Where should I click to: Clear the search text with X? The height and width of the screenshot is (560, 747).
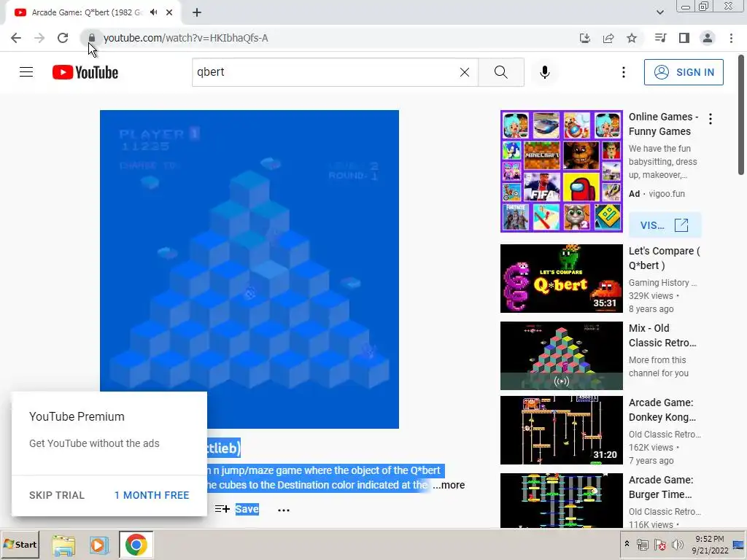(x=465, y=72)
